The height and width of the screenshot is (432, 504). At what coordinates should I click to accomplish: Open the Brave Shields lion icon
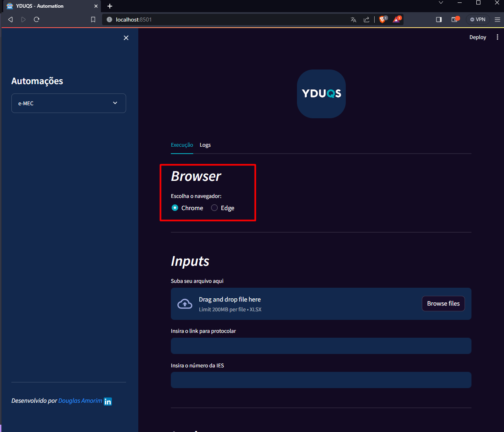tap(383, 20)
